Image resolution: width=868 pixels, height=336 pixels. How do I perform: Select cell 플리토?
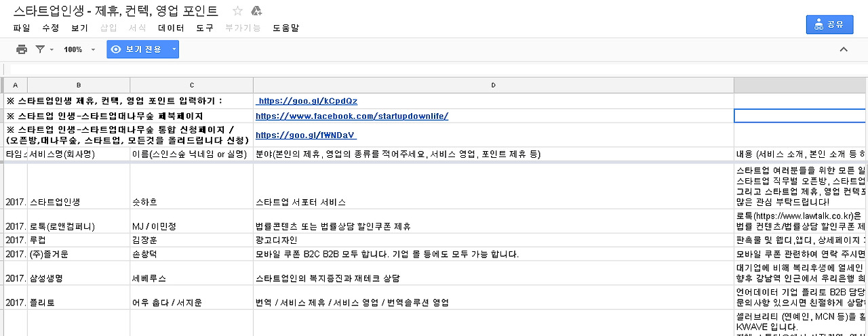pyautogui.click(x=79, y=297)
